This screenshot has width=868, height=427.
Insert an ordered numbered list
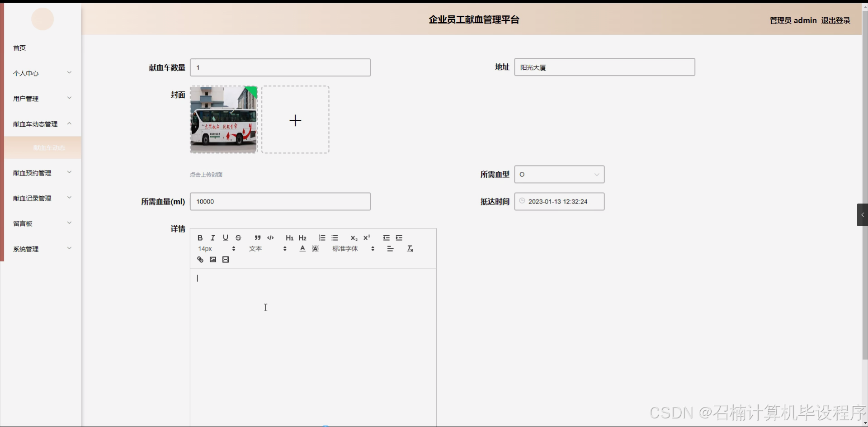point(322,238)
